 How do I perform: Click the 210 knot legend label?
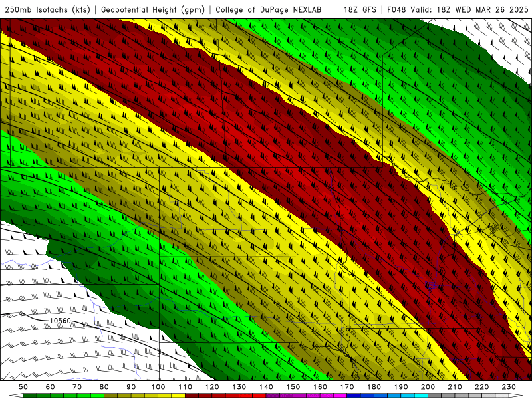[x=455, y=387]
